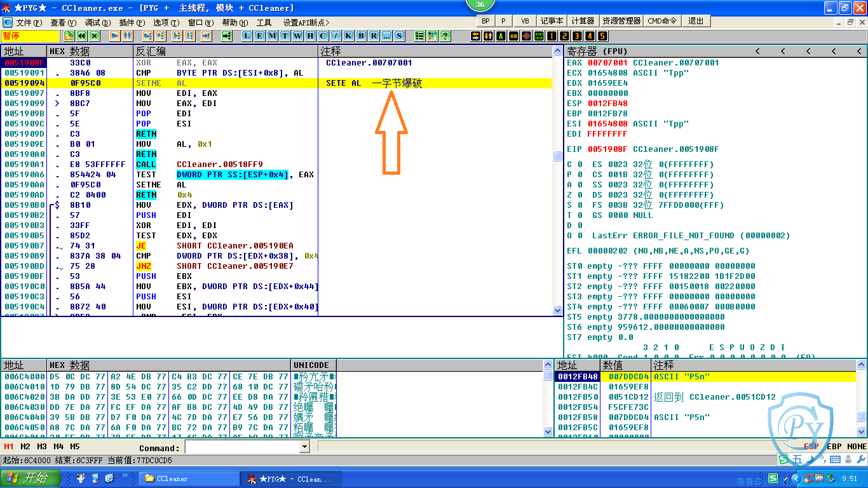
Task: Click the 开始 Start button
Action: click(x=31, y=478)
